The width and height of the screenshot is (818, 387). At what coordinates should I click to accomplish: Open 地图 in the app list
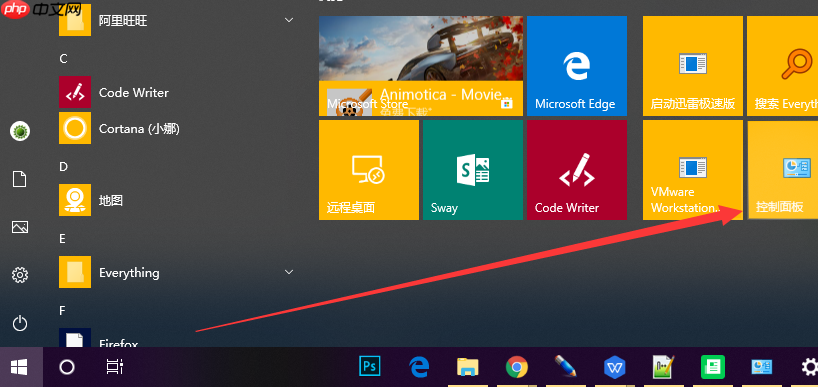[x=177, y=200]
